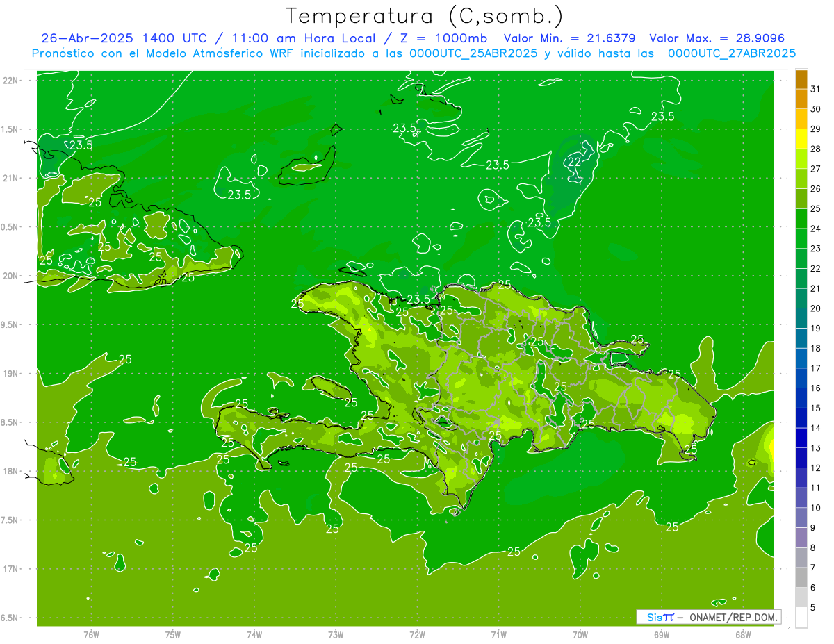Viewport: 834px width, 644px height.
Task: Pick the yellow swatch between 28 and 29
Action: click(801, 139)
